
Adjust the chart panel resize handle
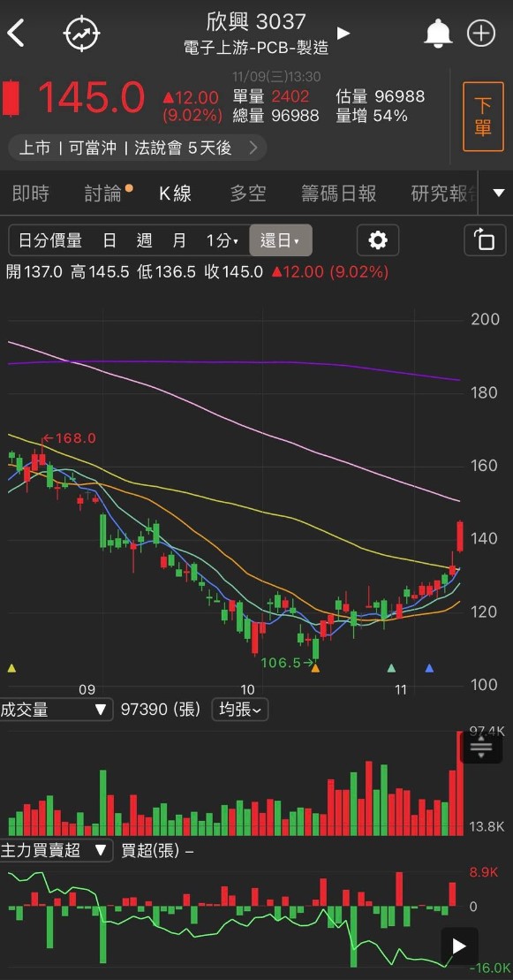coord(481,746)
